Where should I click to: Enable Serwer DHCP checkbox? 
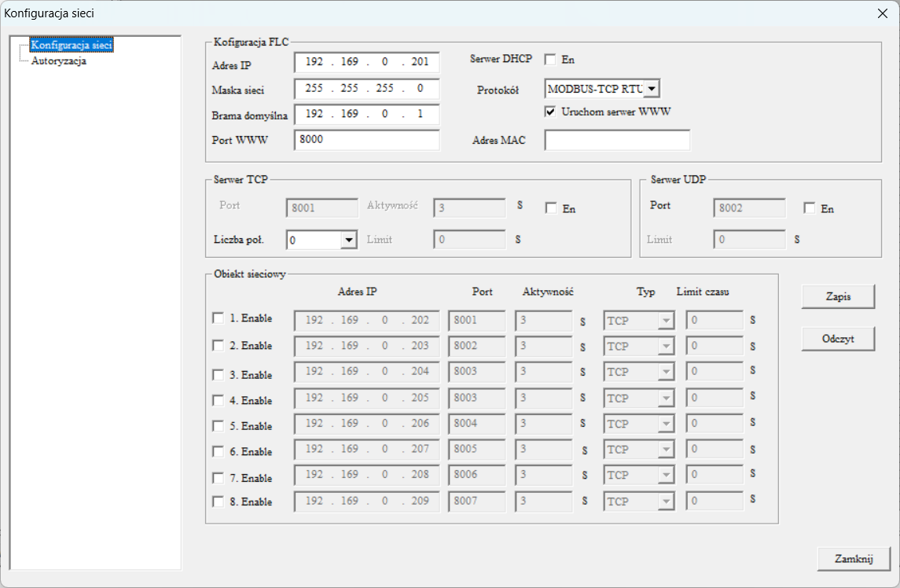click(550, 59)
